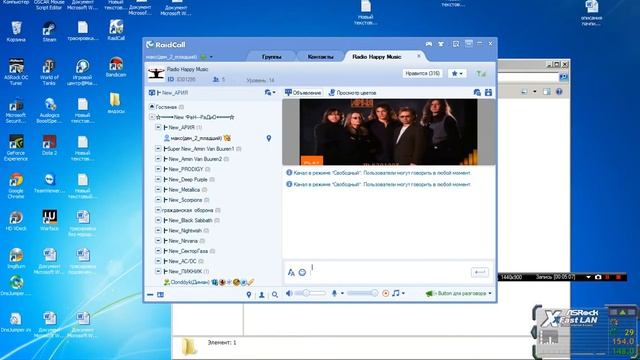Select the New_AC/DC channel
Screen dimensions: 640x360
[x=182, y=261]
